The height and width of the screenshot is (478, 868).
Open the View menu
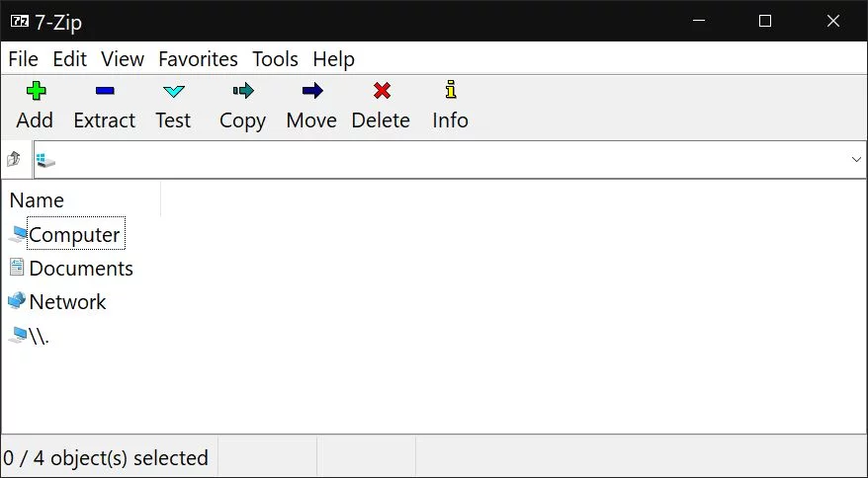tap(123, 58)
